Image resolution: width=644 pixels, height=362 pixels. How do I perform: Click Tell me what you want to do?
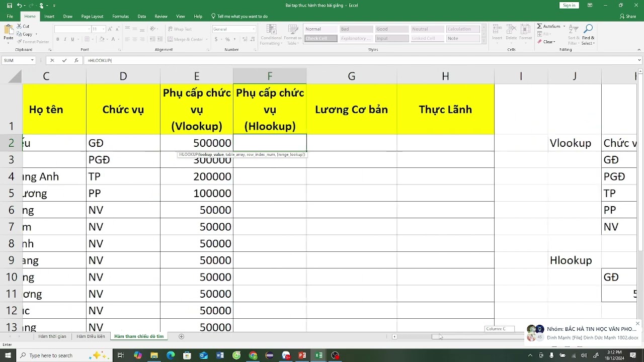click(x=239, y=16)
